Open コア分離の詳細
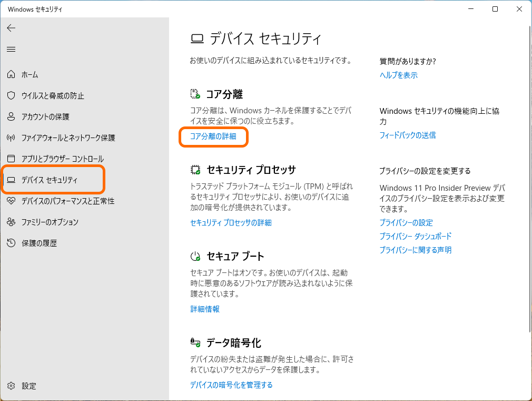This screenshot has width=532, height=401. coord(213,137)
